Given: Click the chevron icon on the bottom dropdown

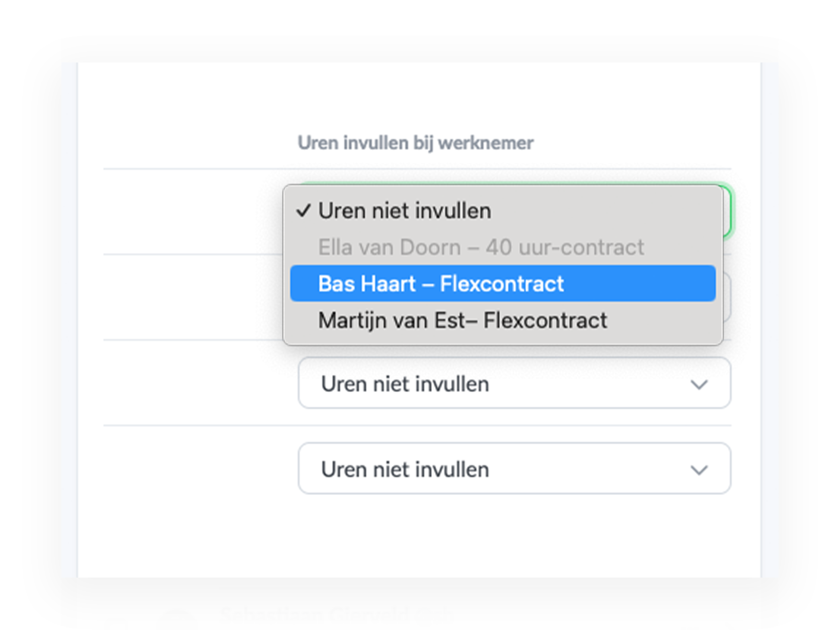Looking at the screenshot, I should [701, 470].
